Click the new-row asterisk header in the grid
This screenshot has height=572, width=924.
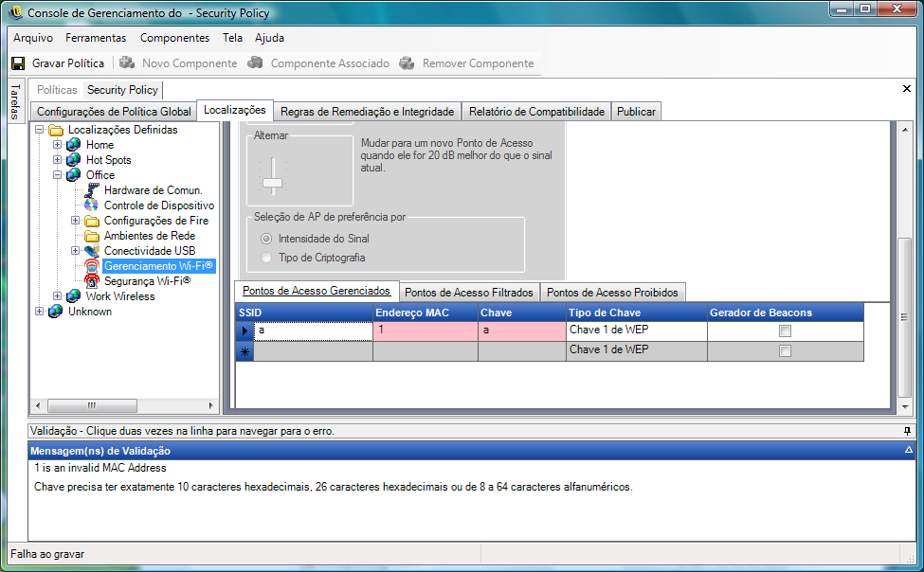(245, 351)
